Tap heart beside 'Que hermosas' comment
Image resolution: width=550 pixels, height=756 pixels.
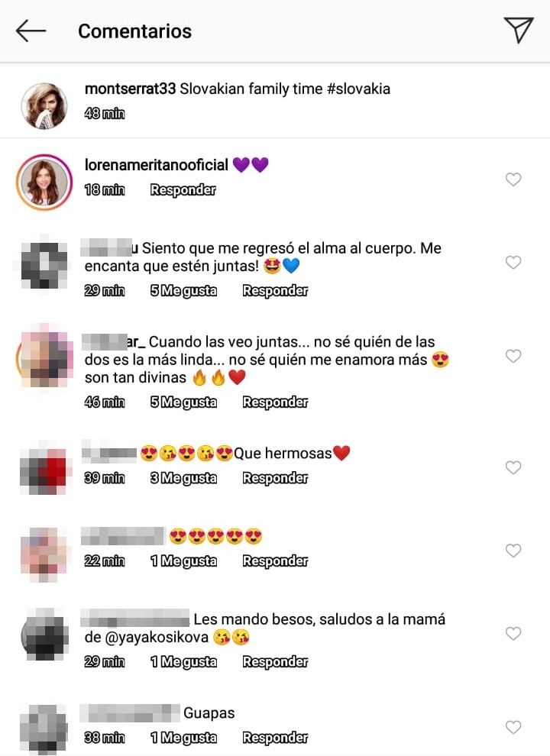(x=513, y=467)
